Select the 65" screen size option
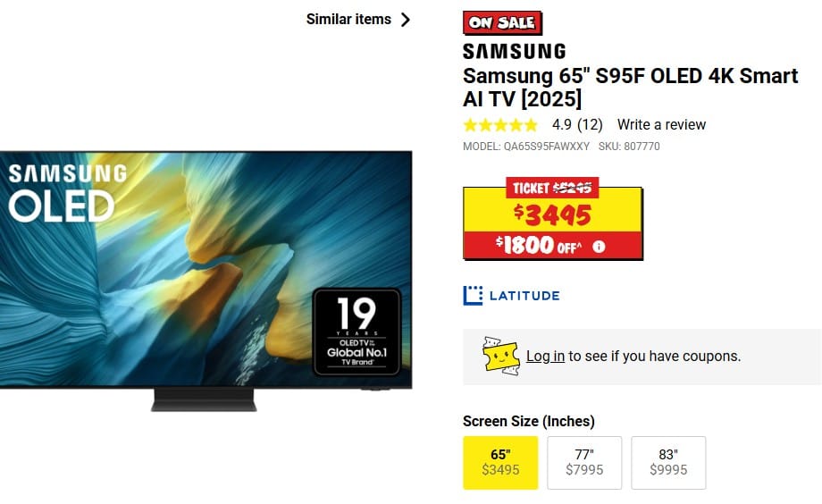The width and height of the screenshot is (822, 504). (x=500, y=463)
